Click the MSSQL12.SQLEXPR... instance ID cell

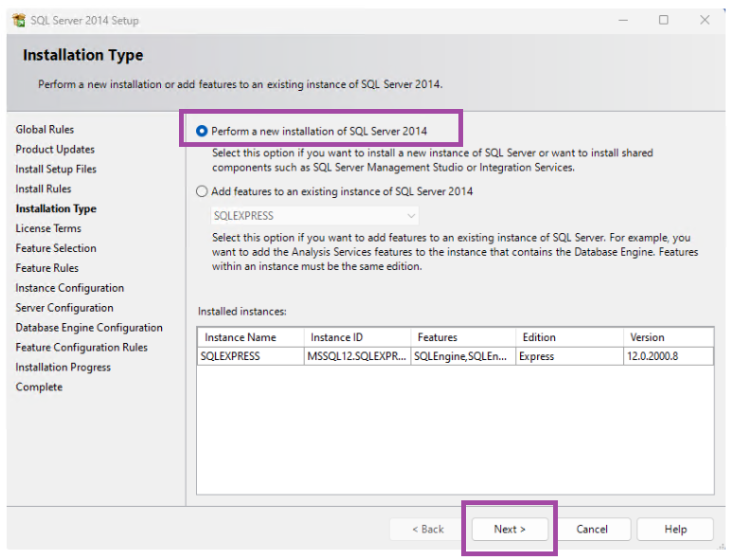click(357, 356)
